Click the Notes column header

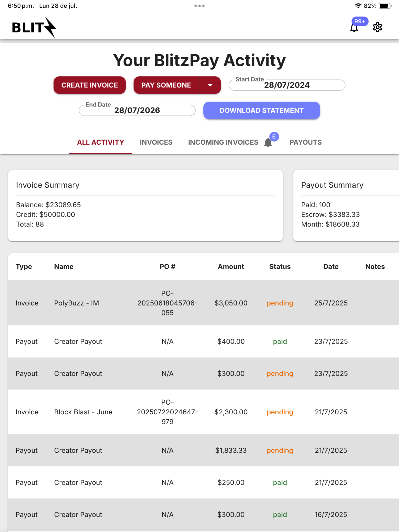coord(375,266)
